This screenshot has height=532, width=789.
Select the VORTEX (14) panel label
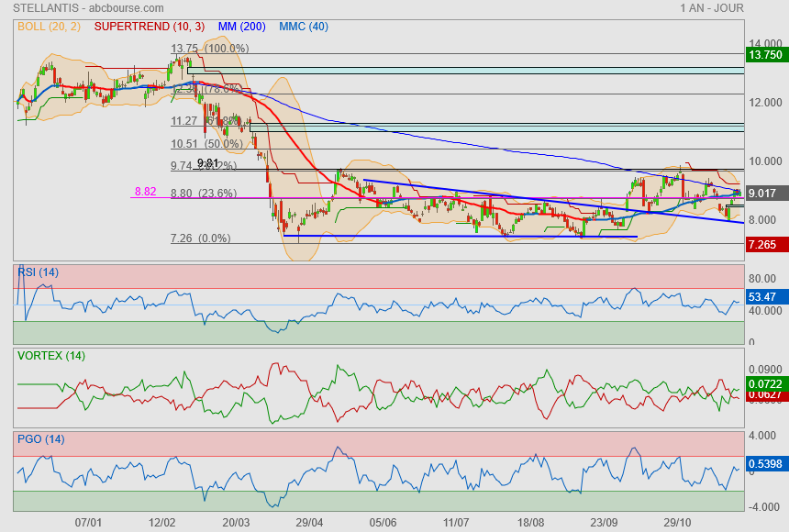pos(50,355)
